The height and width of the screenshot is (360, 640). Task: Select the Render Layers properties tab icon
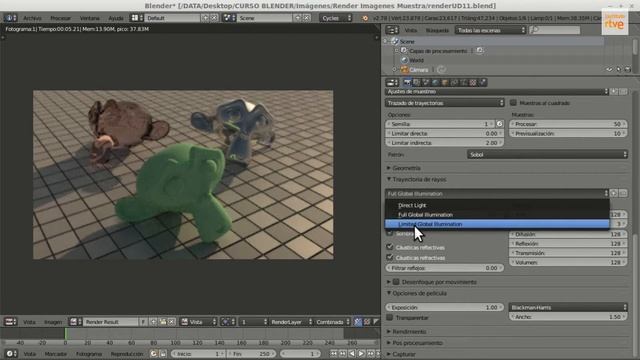pos(416,82)
